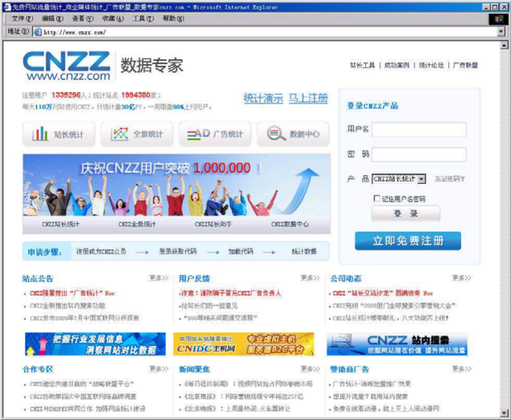Viewport: 511px width, 420px height.
Task: Focus the 用户名 input field
Action: [x=419, y=130]
